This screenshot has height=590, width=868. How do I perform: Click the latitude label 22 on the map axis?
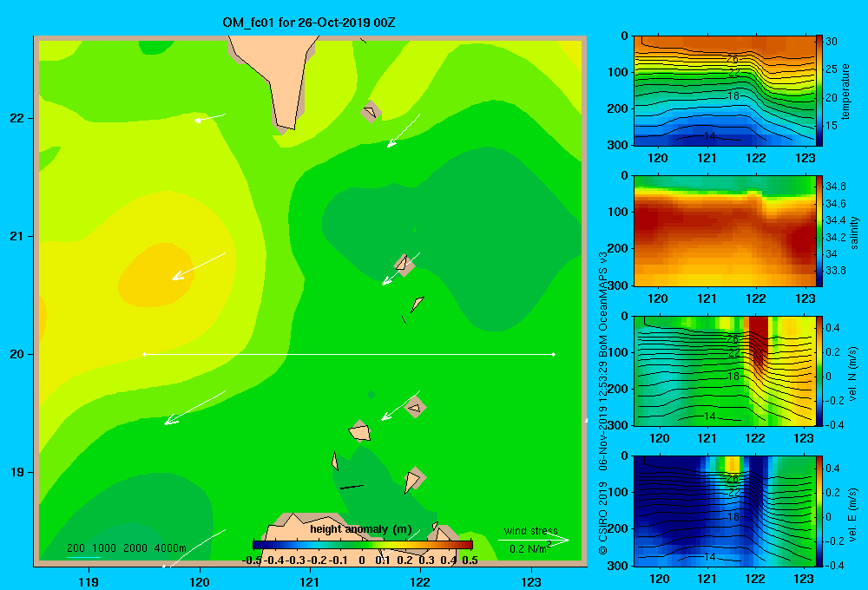pyautogui.click(x=17, y=118)
